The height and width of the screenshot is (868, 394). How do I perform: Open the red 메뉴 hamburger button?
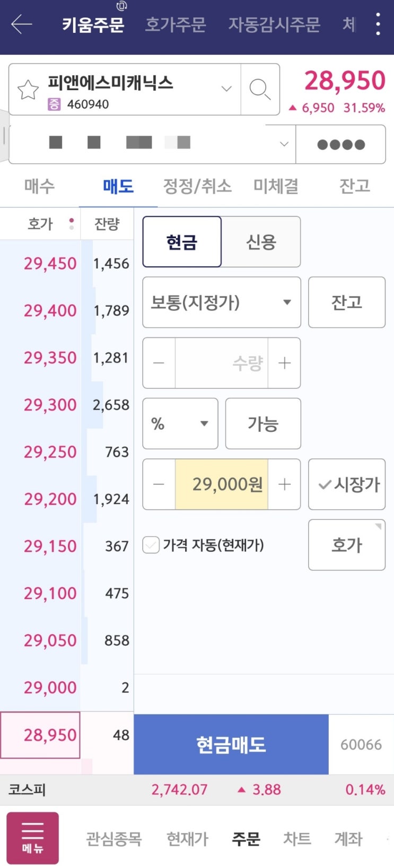pyautogui.click(x=32, y=837)
